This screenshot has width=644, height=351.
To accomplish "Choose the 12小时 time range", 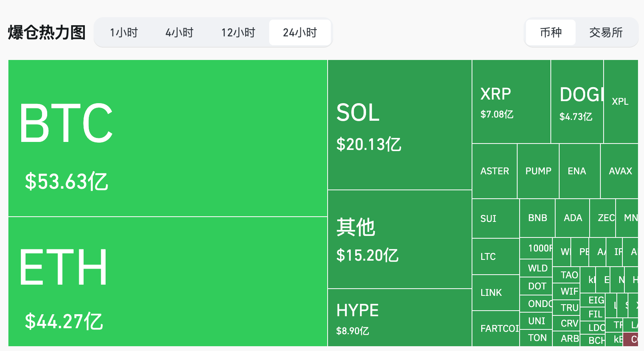I will 238,32.
